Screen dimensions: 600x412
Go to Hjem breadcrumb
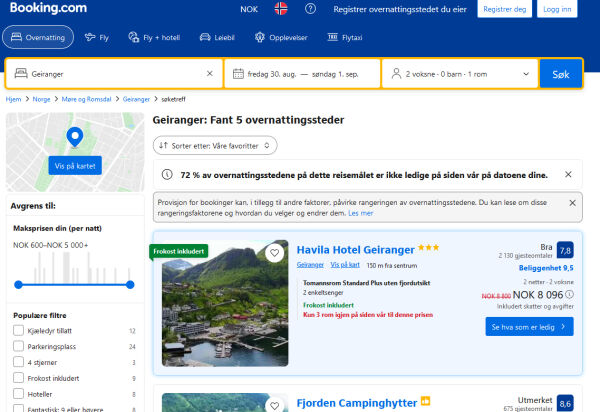pyautogui.click(x=13, y=99)
